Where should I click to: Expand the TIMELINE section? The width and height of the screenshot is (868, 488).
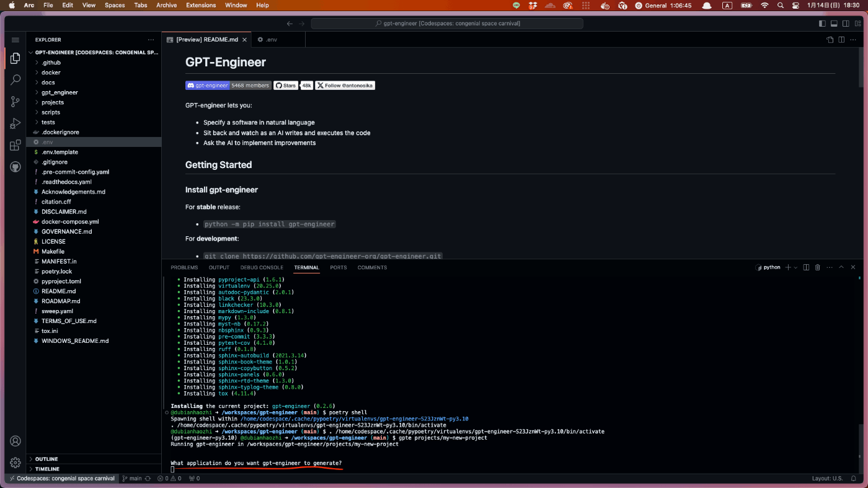tap(94, 469)
